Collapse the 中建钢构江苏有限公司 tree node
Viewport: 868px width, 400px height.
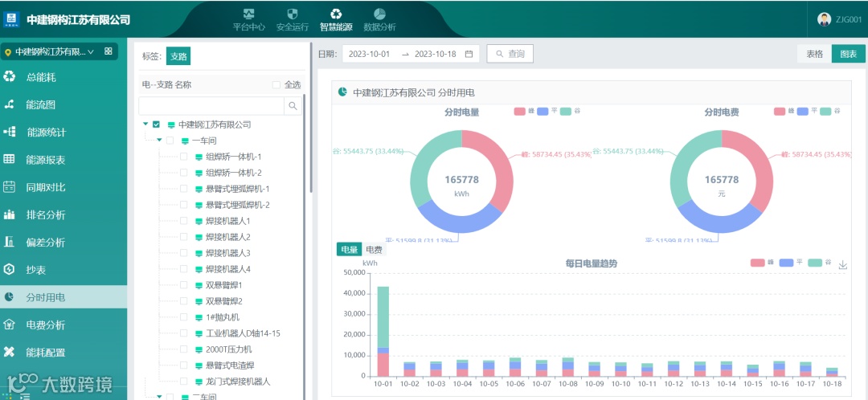pyautogui.click(x=145, y=124)
